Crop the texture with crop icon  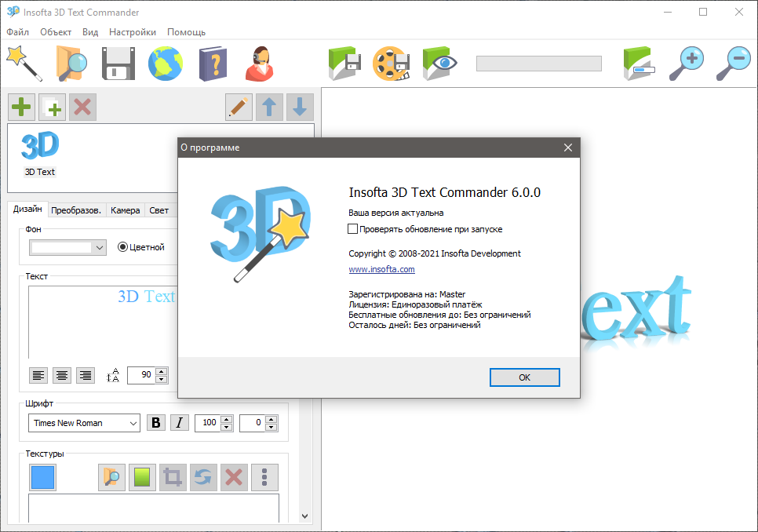coord(173,477)
